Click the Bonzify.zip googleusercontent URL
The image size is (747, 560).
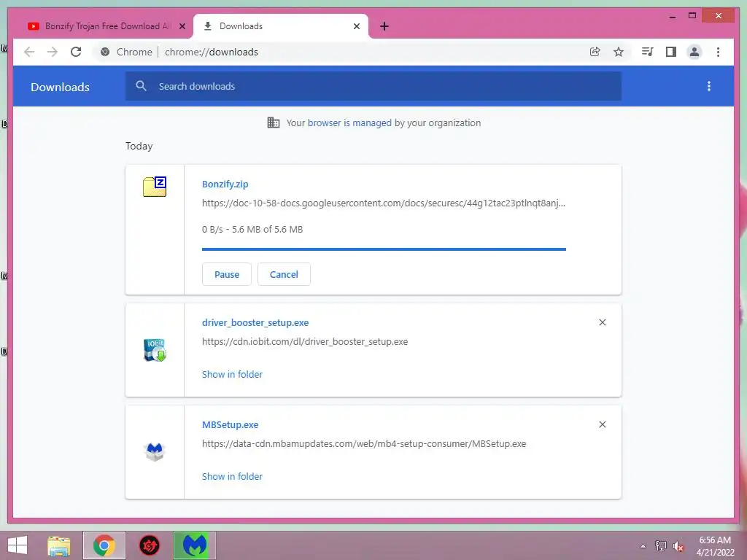[384, 203]
